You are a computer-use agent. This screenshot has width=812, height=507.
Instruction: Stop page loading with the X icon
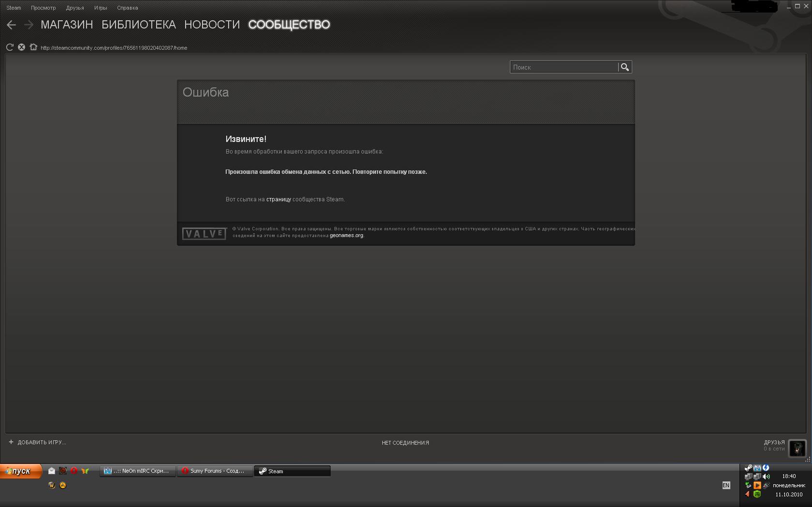coord(21,47)
